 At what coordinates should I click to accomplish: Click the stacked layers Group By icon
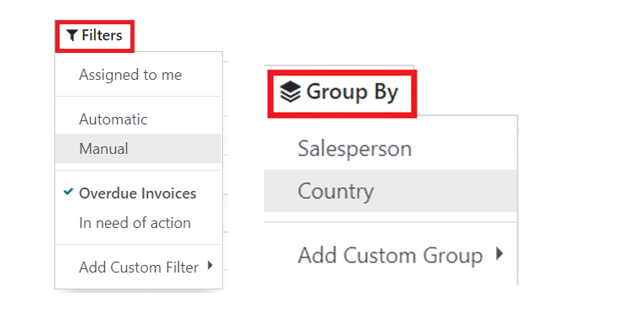coord(290,91)
